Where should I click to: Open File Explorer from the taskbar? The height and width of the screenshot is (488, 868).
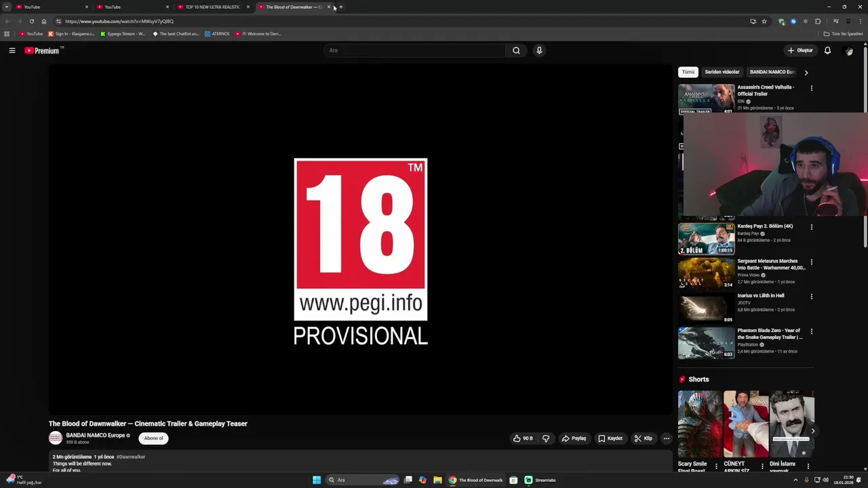pos(437,480)
